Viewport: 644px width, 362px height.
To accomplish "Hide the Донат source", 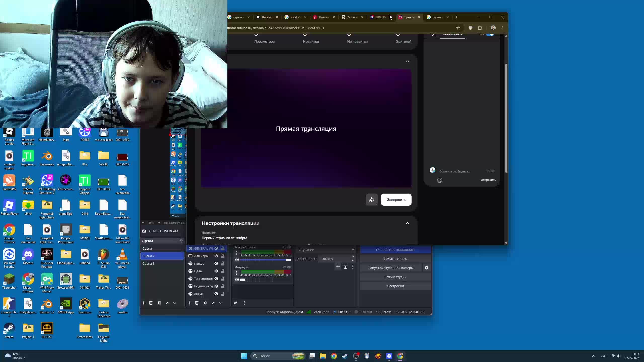I will [x=216, y=294].
